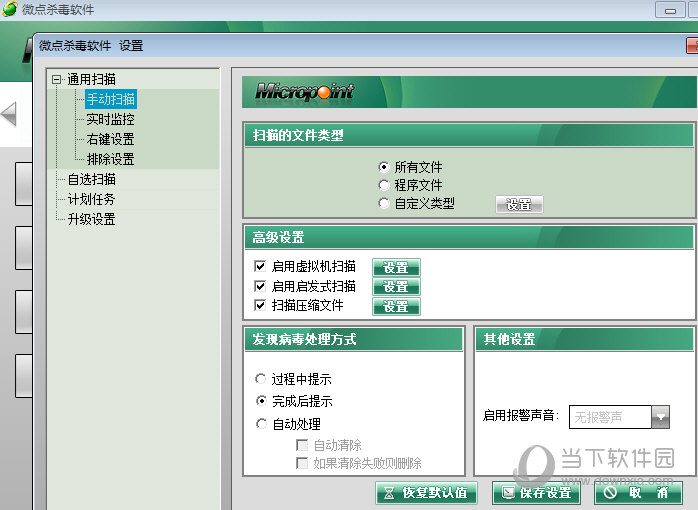Click the cancel circle icon on 取消
This screenshot has height=510, width=698.
tap(610, 492)
